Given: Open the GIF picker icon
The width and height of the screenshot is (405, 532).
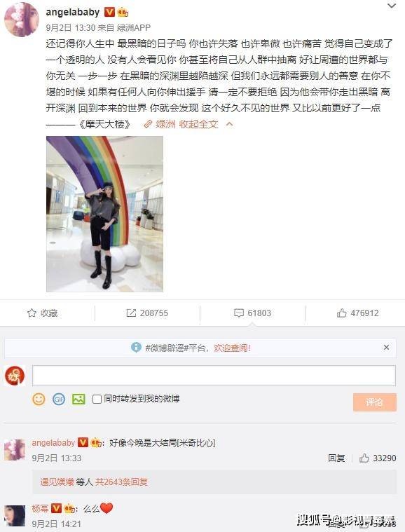Looking at the screenshot, I should pyautogui.click(x=59, y=399).
